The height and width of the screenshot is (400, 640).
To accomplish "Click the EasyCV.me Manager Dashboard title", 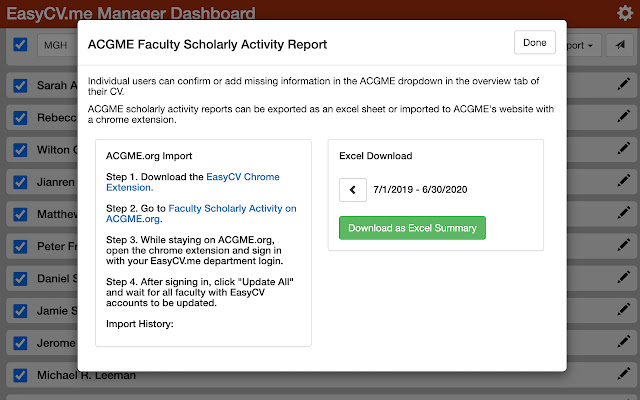I will pos(131,13).
